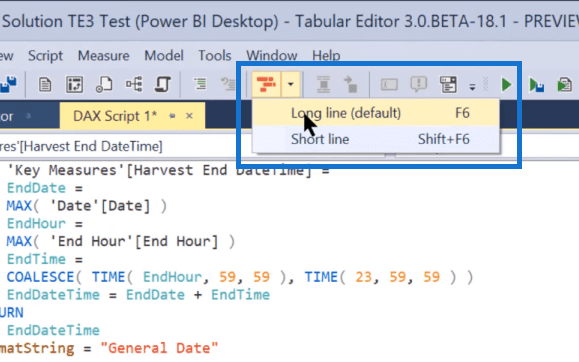Open the Format DAX dropdown arrow
The image size is (579, 362).
pyautogui.click(x=291, y=84)
